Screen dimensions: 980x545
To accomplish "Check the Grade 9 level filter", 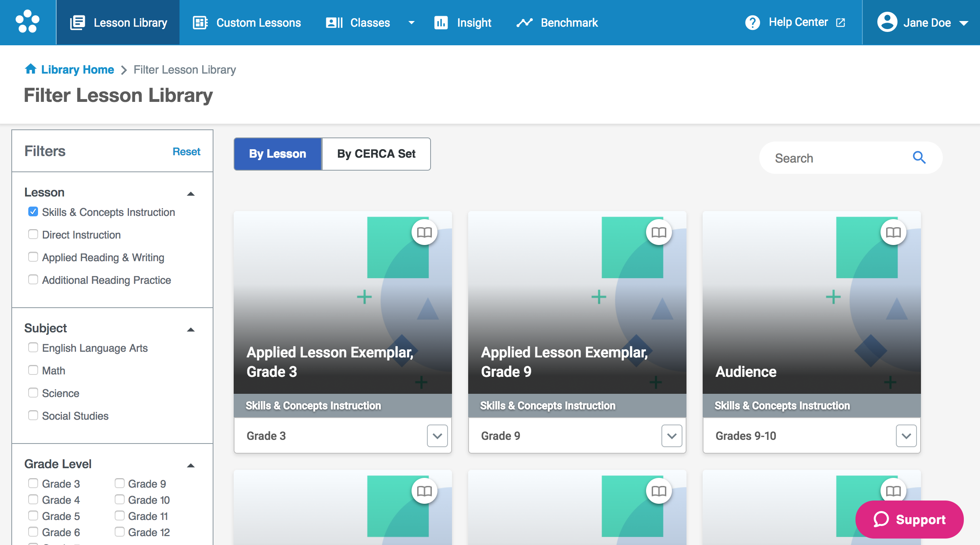I will 120,484.
